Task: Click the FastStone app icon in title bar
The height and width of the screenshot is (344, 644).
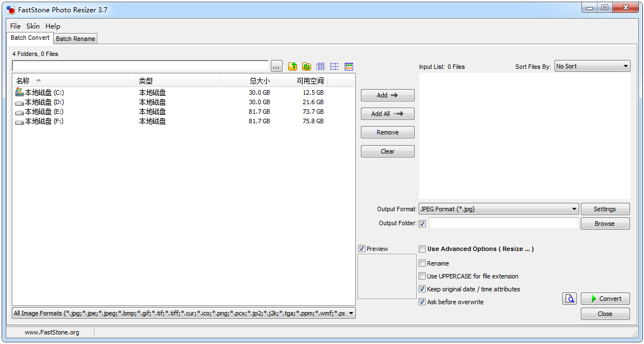Action: 11,10
